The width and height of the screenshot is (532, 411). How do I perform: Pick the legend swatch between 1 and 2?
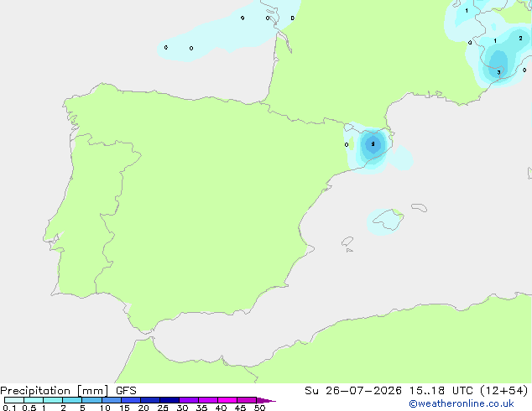coord(53,400)
